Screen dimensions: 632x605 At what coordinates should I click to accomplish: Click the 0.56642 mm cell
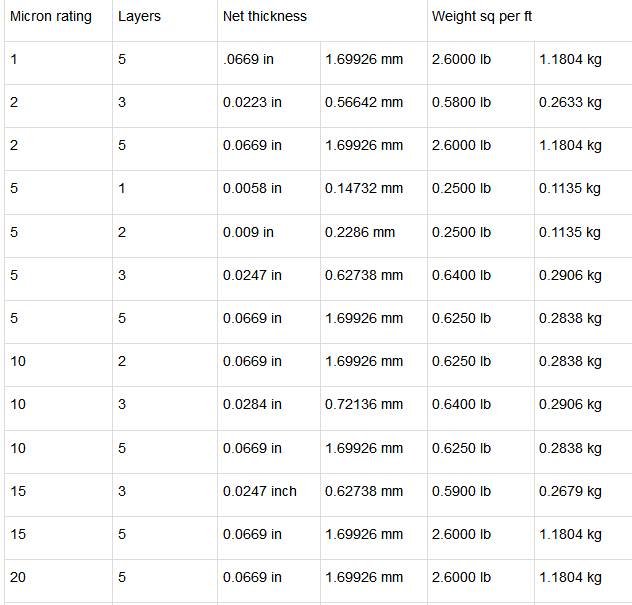[x=364, y=103]
